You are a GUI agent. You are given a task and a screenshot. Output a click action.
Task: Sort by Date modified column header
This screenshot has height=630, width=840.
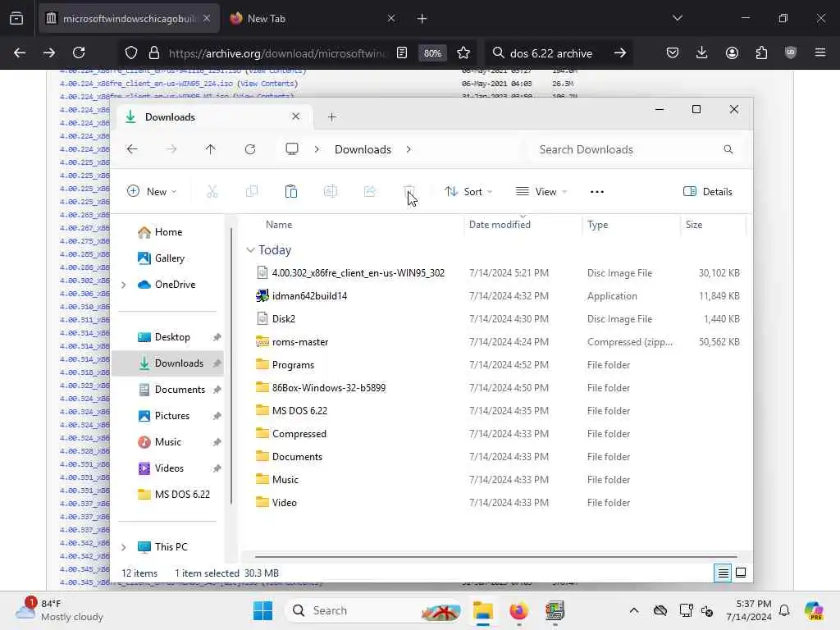click(500, 225)
